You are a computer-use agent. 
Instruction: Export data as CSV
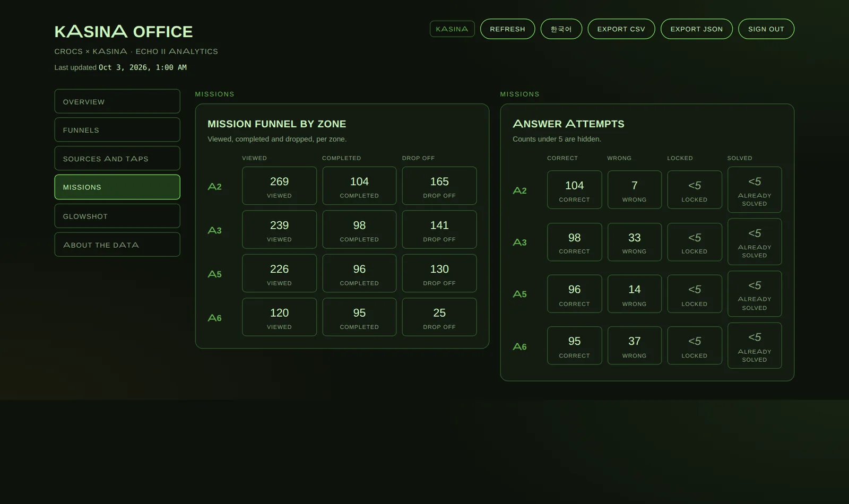point(621,29)
